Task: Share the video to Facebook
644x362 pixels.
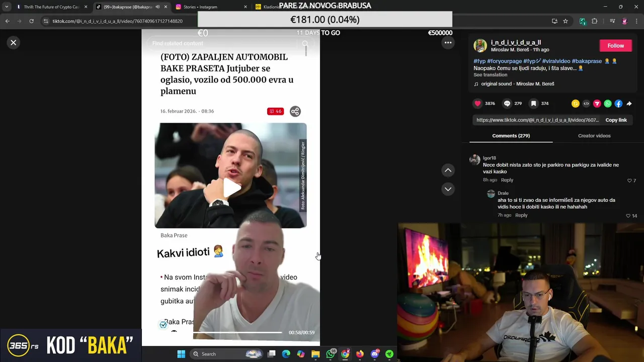Action: point(618,104)
